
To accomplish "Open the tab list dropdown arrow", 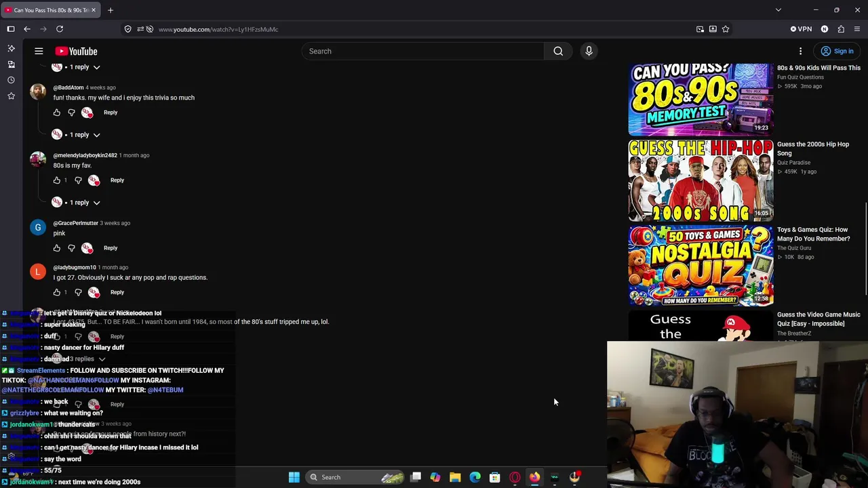I will click(x=778, y=10).
